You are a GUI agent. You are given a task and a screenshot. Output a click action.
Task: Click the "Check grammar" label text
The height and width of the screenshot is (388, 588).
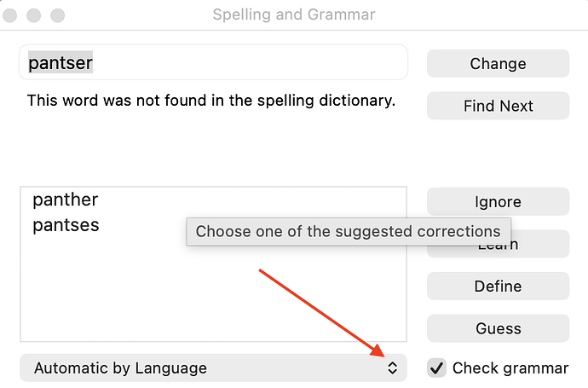pyautogui.click(x=510, y=368)
